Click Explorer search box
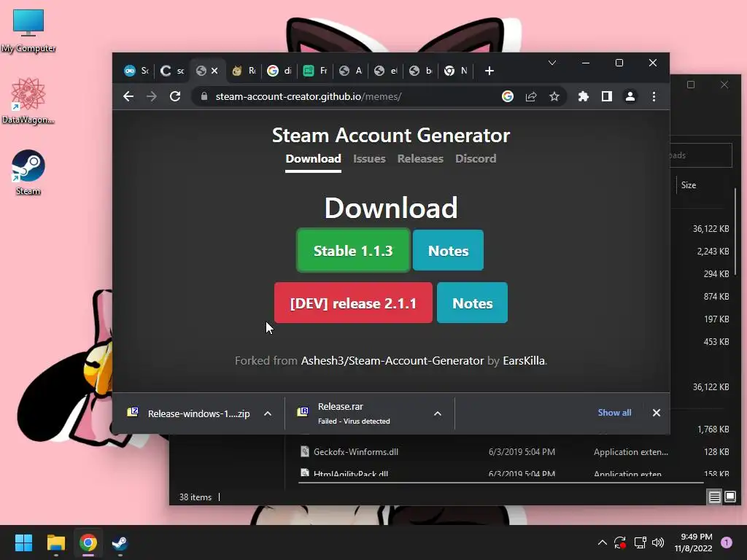The width and height of the screenshot is (747, 560). click(701, 155)
